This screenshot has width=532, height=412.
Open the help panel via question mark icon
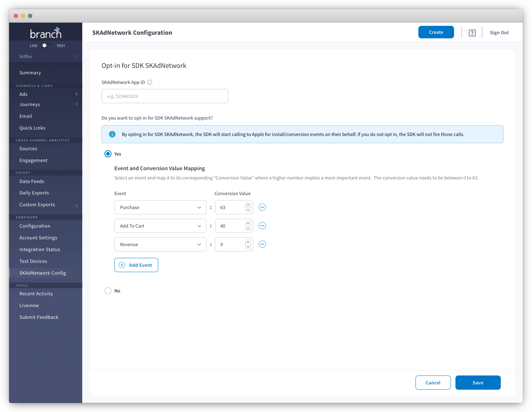pyautogui.click(x=472, y=32)
